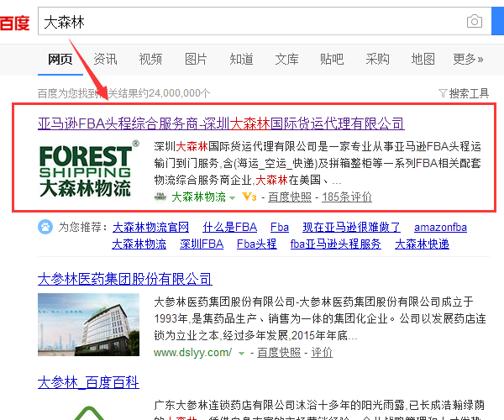Select the 文库 tab
Image resolution: width=504 pixels, height=420 pixels.
pyautogui.click(x=286, y=59)
